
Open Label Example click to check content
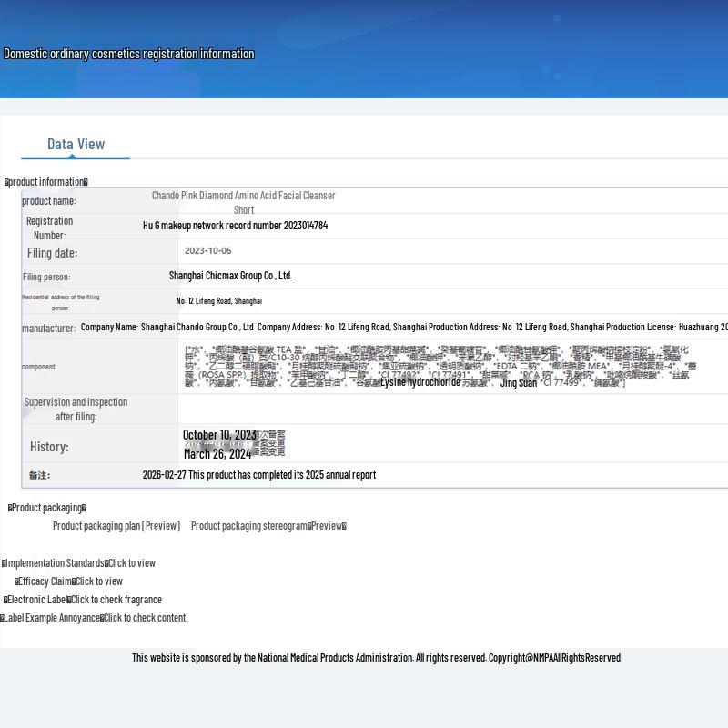93,618
